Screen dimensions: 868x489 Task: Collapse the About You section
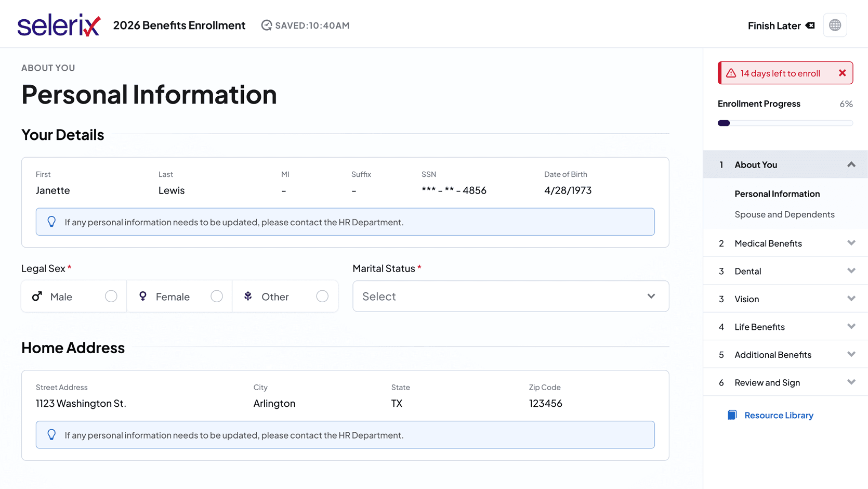click(851, 165)
